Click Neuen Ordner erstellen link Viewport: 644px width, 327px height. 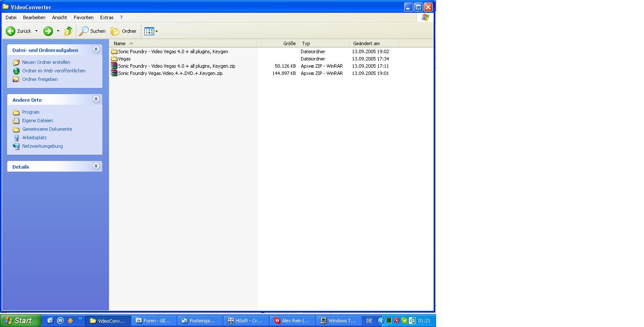(x=46, y=62)
